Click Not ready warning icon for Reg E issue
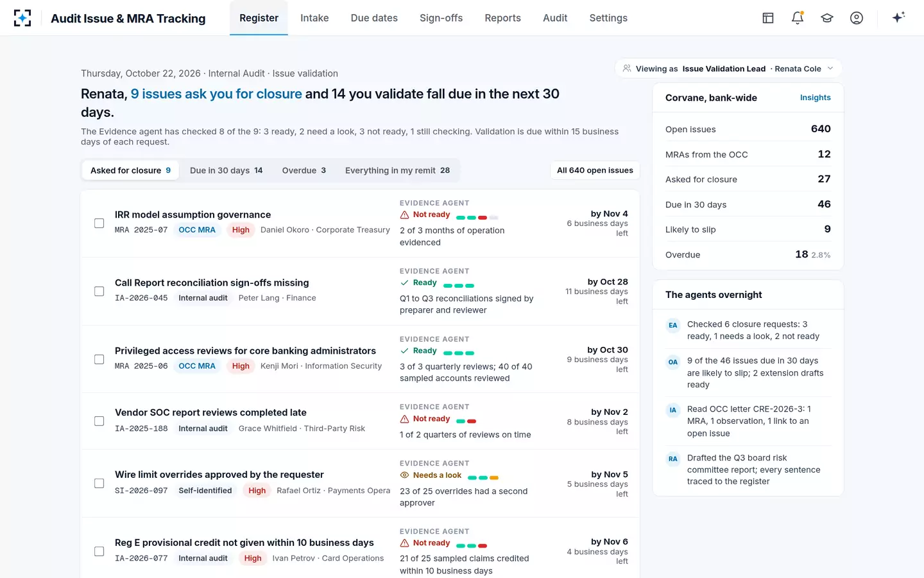Screen dimensions: 924x578 404,543
